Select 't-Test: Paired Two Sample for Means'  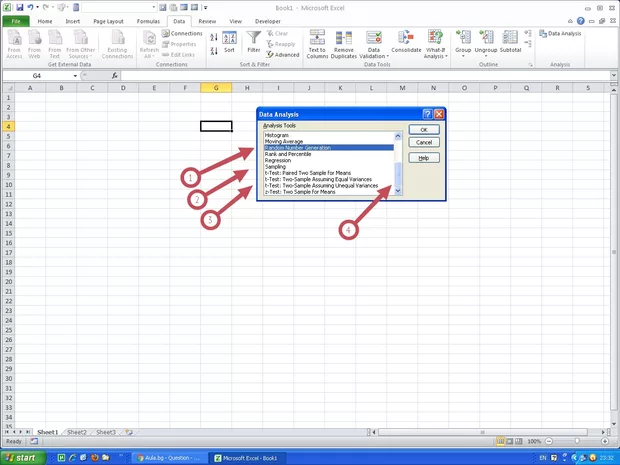click(329, 173)
